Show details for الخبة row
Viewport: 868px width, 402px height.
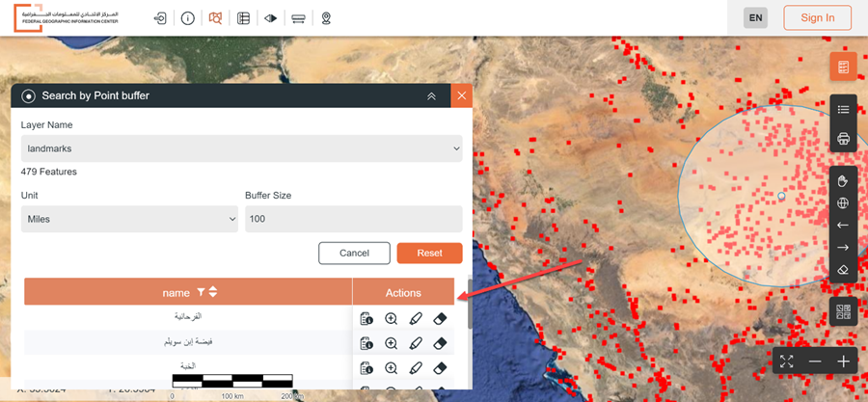point(366,367)
